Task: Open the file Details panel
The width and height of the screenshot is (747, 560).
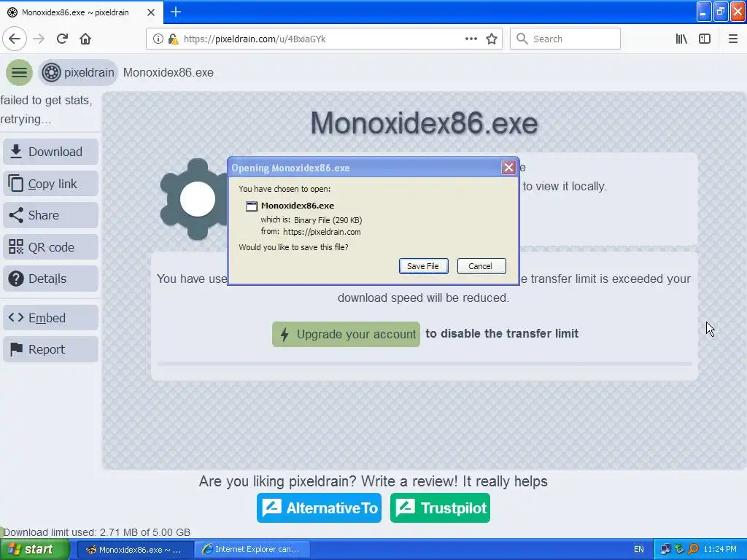Action: [x=50, y=279]
